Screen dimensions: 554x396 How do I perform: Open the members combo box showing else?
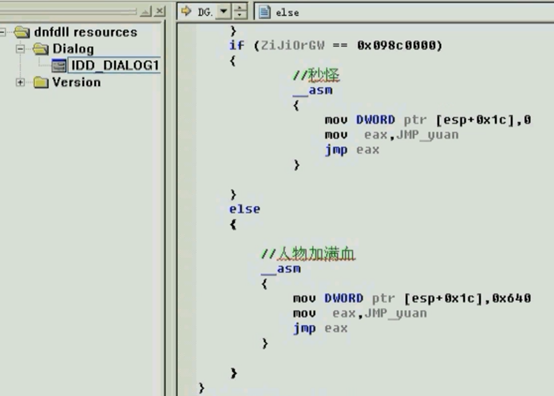coord(404,12)
